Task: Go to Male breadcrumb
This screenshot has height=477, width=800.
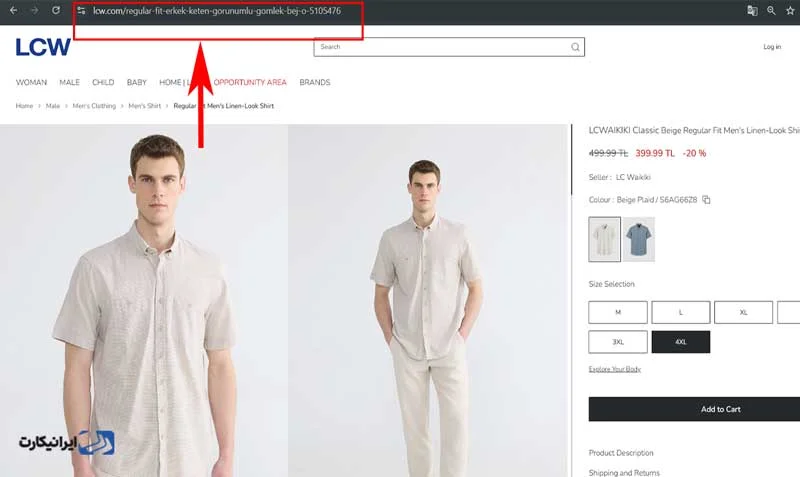Action: 53,106
